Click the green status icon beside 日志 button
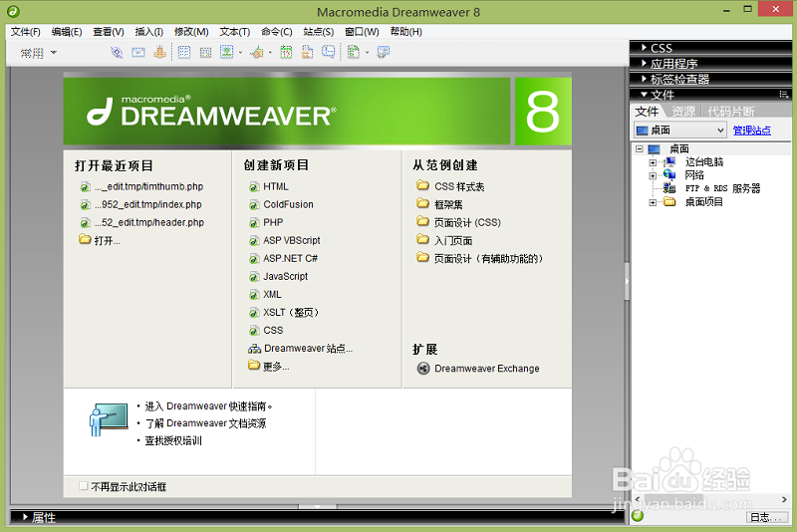This screenshot has width=797, height=532. [638, 516]
